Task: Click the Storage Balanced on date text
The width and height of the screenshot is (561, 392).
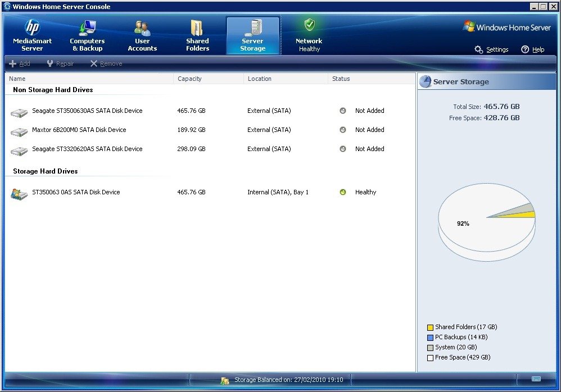Action: [x=289, y=380]
